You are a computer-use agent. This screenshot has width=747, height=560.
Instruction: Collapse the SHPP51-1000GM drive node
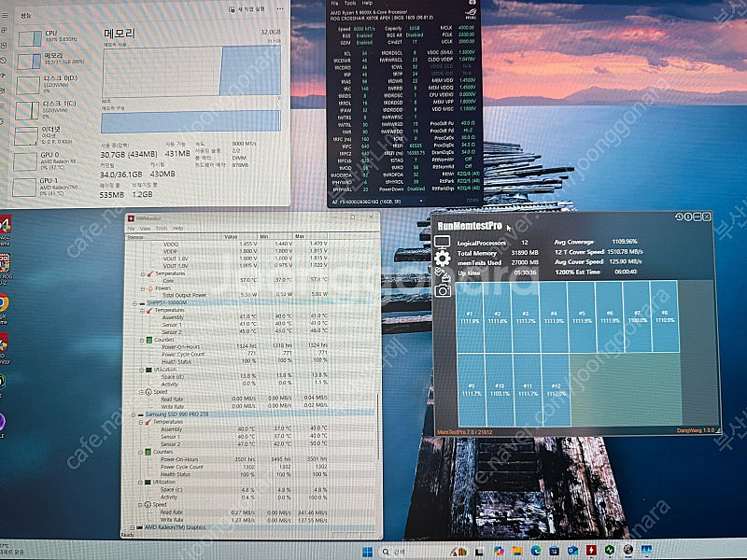(134, 302)
